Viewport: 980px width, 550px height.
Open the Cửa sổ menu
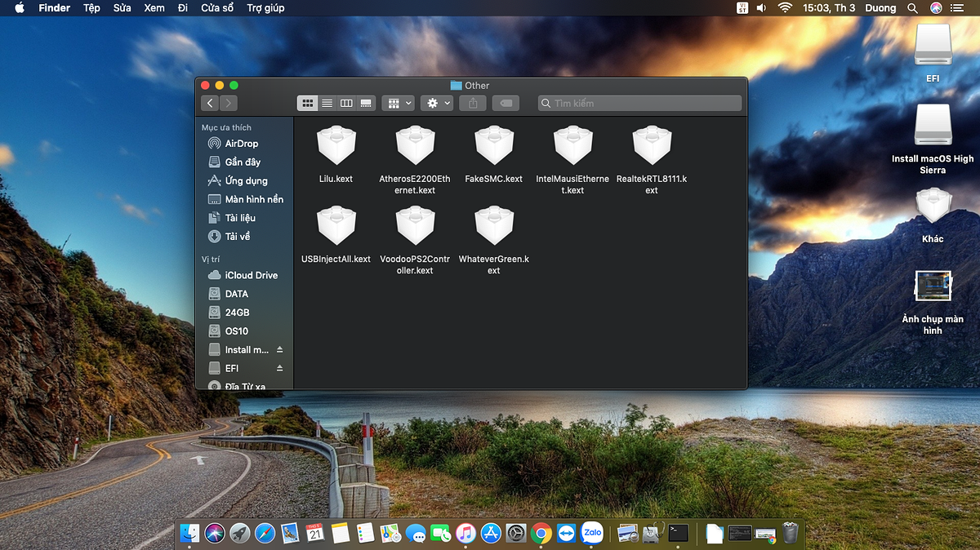(217, 8)
